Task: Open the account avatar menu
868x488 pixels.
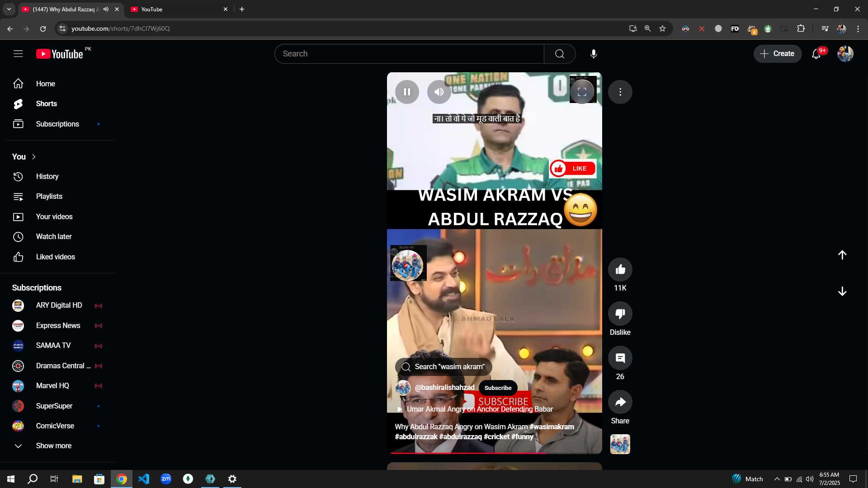Action: (845, 54)
